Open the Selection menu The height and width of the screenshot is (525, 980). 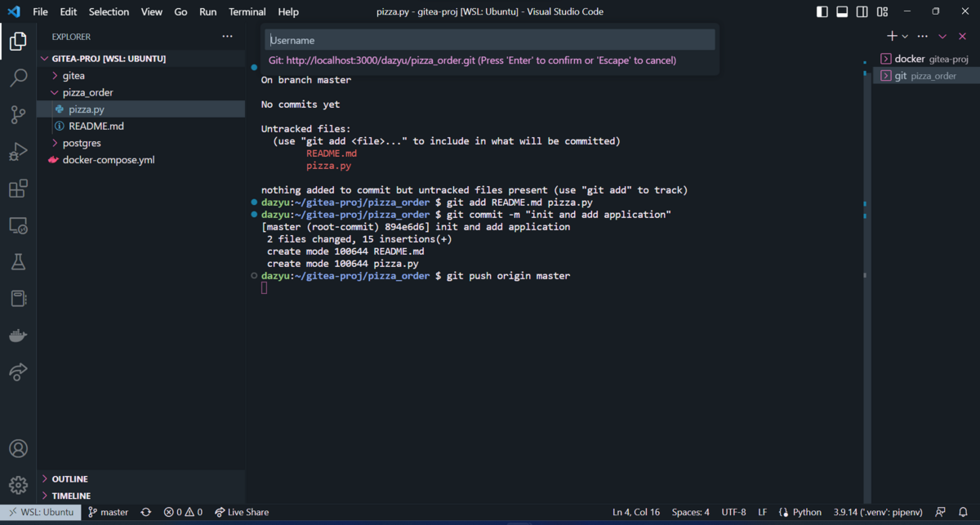click(x=109, y=11)
